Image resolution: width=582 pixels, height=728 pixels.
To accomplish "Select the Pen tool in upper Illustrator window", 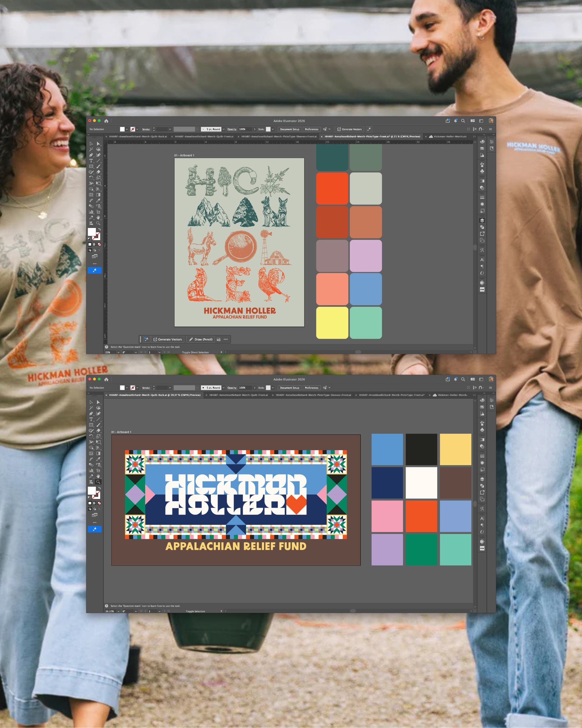I will coord(91,155).
